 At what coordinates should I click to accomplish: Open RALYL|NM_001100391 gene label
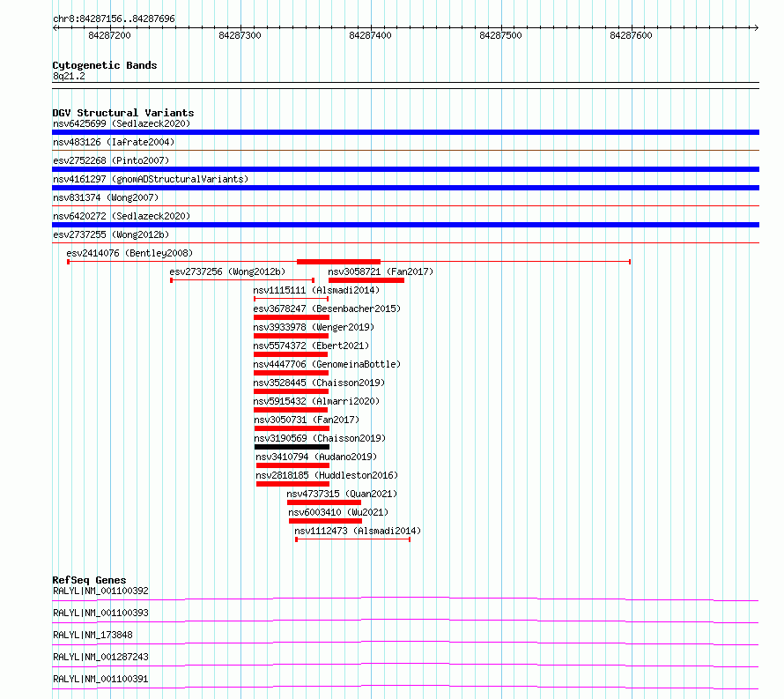[x=100, y=679]
